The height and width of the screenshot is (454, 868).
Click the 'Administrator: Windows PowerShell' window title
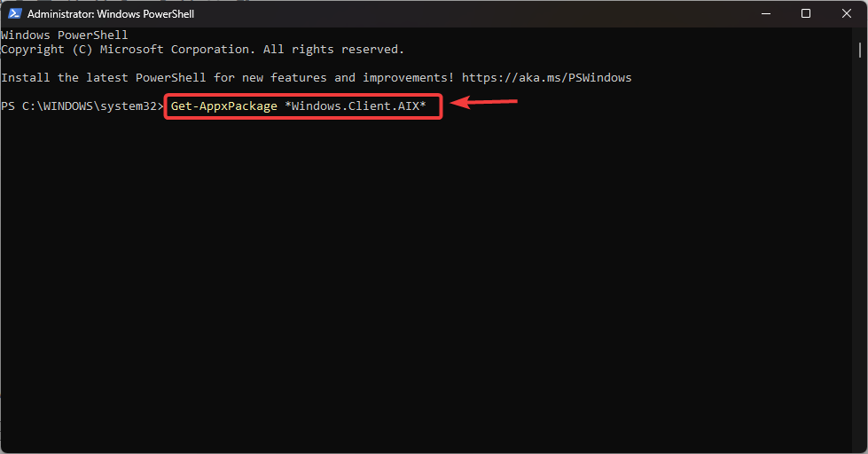pos(111,14)
